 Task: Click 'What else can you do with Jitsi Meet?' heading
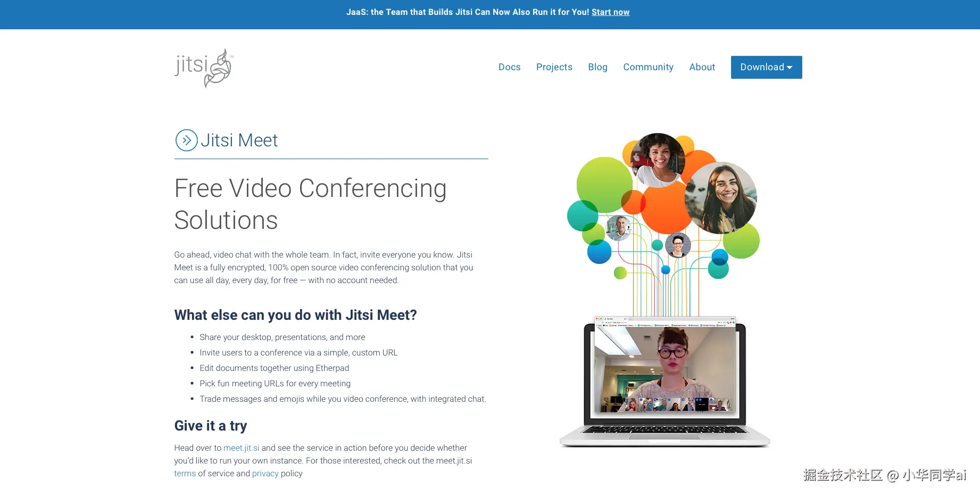click(295, 315)
